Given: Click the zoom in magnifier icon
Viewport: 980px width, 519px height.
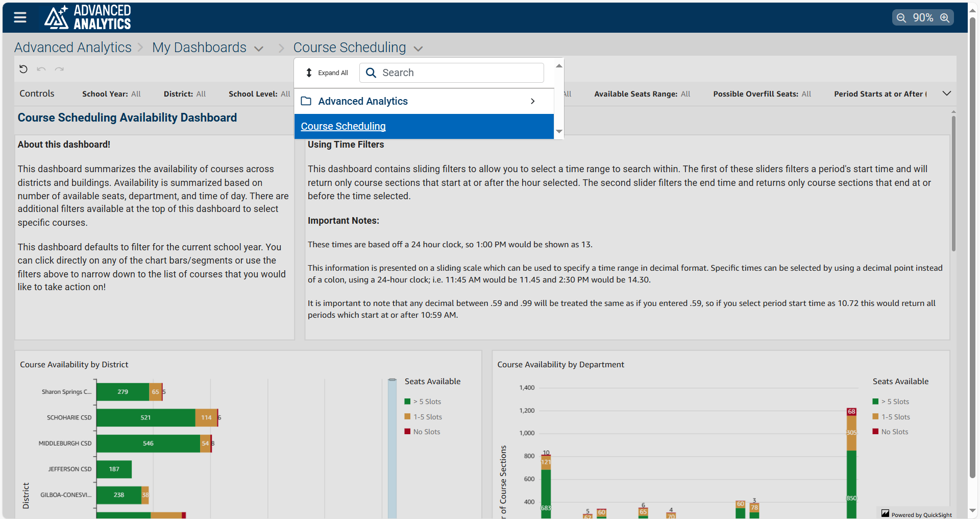Looking at the screenshot, I should pos(945,18).
